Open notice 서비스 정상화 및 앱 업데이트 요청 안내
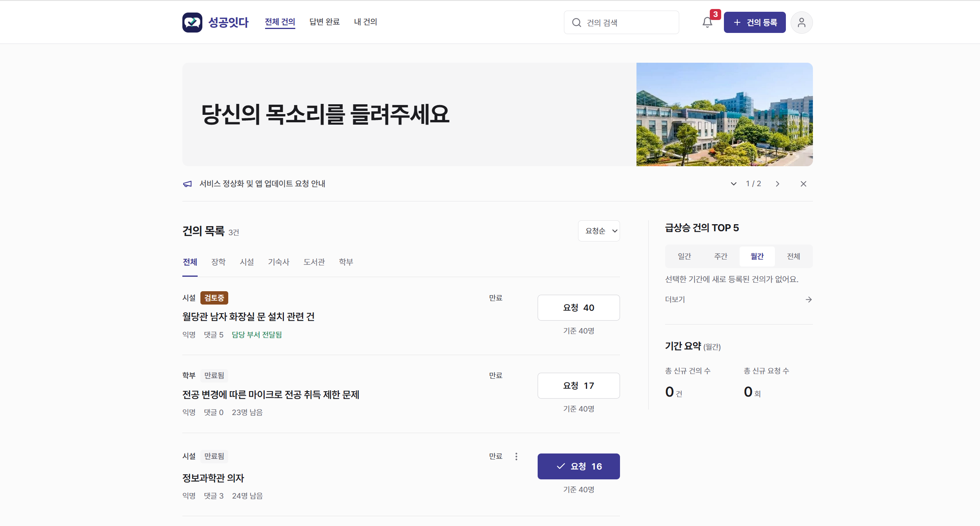 point(262,184)
